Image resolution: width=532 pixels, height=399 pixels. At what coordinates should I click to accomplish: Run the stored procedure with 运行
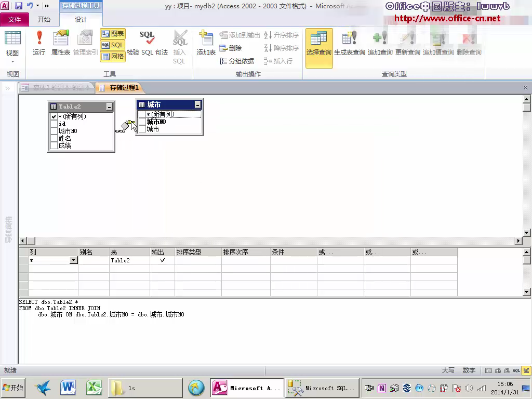click(39, 43)
